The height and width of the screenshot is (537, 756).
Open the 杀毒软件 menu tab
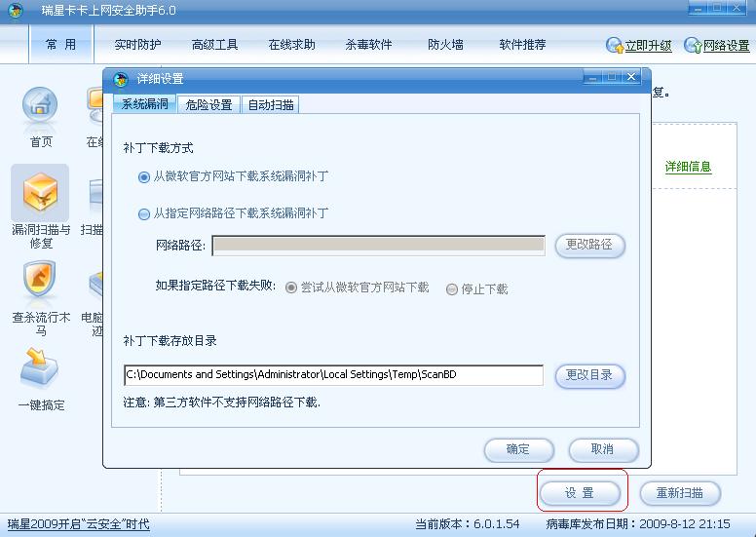coord(368,45)
